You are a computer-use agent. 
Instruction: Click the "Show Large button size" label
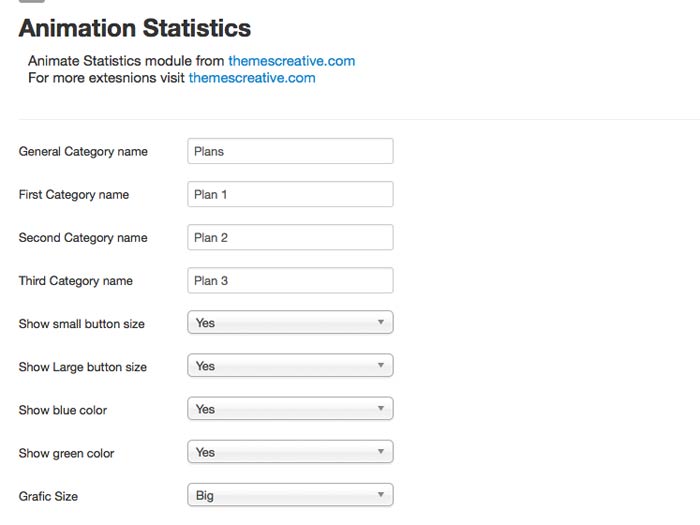pos(82,367)
